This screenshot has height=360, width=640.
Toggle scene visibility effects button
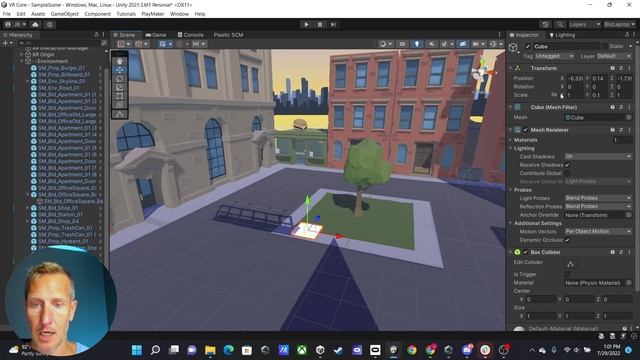tap(462, 44)
